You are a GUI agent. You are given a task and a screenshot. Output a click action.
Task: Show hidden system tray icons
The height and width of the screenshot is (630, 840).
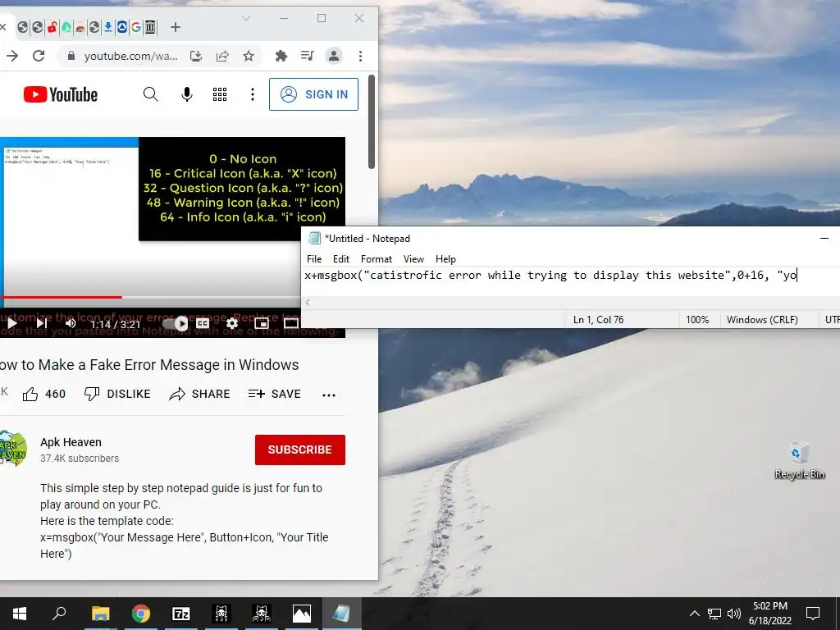point(694,614)
